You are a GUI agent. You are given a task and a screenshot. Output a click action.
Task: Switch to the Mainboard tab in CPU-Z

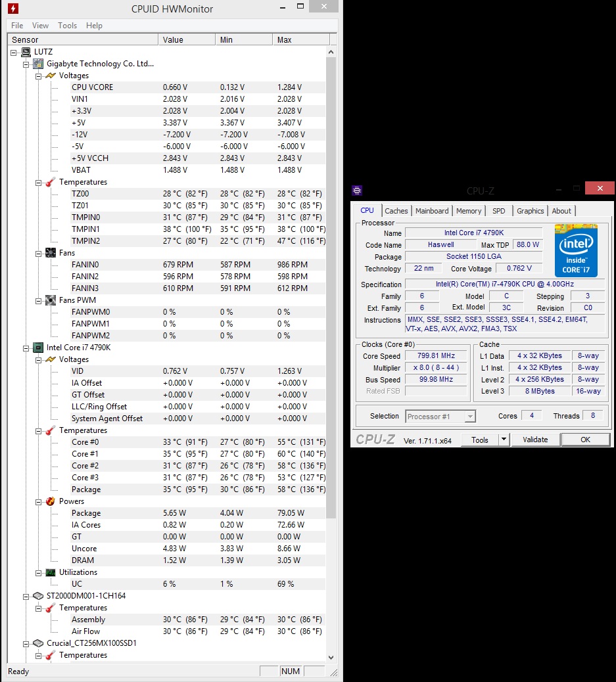point(432,211)
